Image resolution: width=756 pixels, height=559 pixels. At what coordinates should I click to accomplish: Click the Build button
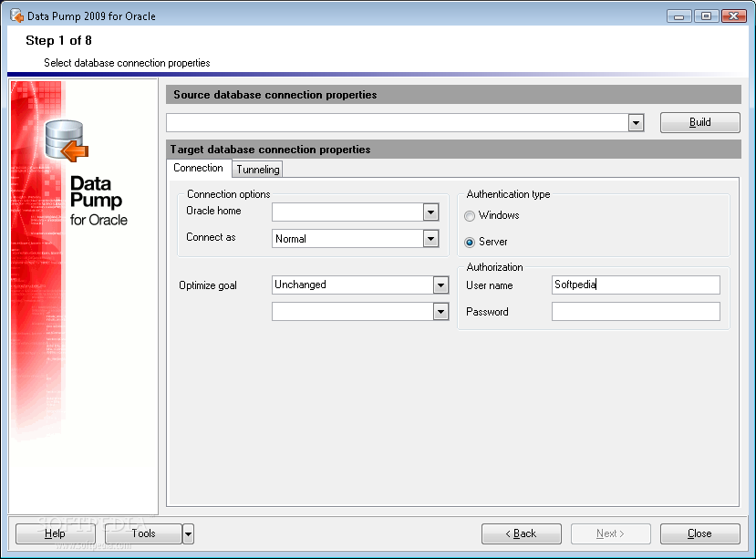point(700,122)
